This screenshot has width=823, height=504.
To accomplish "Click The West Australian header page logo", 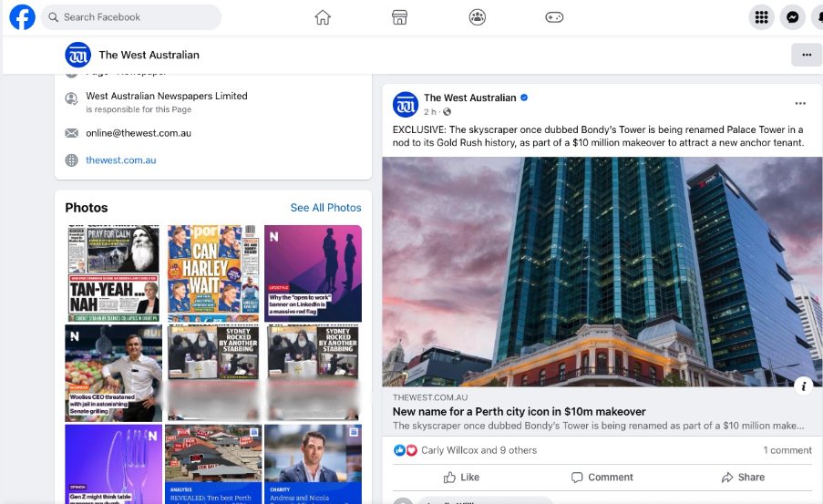I will 77,55.
